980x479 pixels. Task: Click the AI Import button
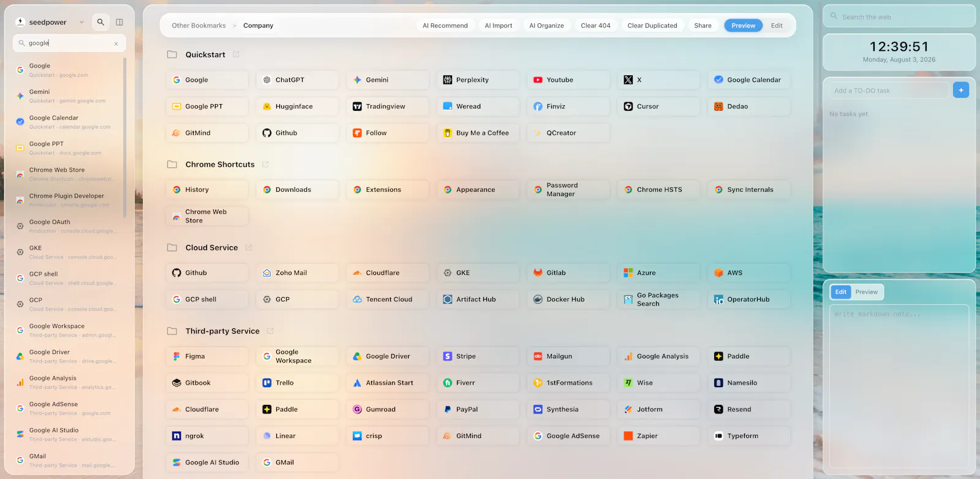click(x=499, y=26)
